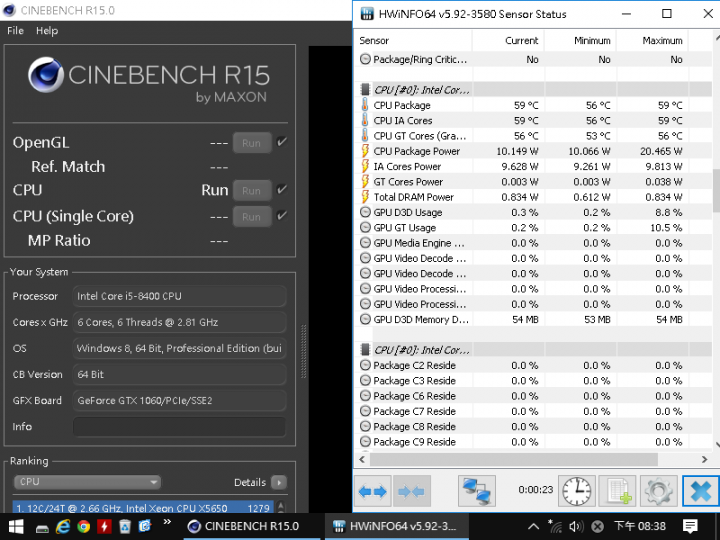Show hidden system tray icons
Image resolution: width=720 pixels, height=540 pixels.
(x=533, y=526)
